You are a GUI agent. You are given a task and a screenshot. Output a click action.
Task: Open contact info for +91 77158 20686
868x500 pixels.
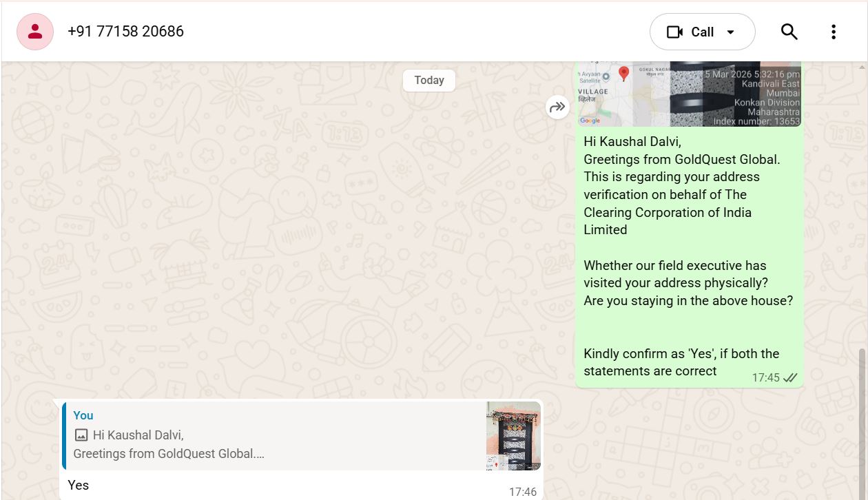point(125,32)
